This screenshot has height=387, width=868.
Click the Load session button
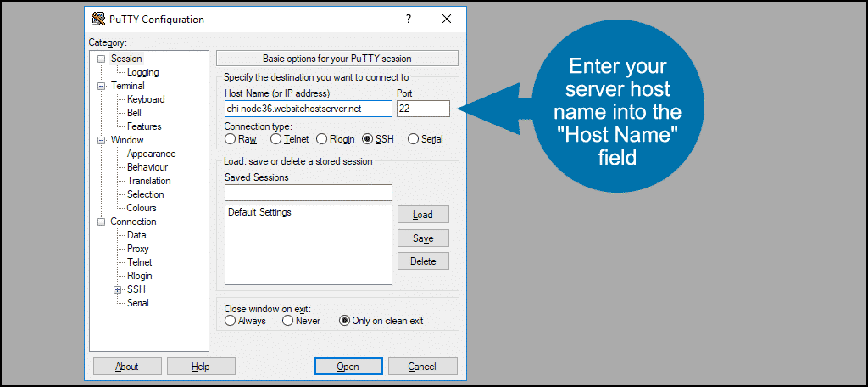(423, 215)
